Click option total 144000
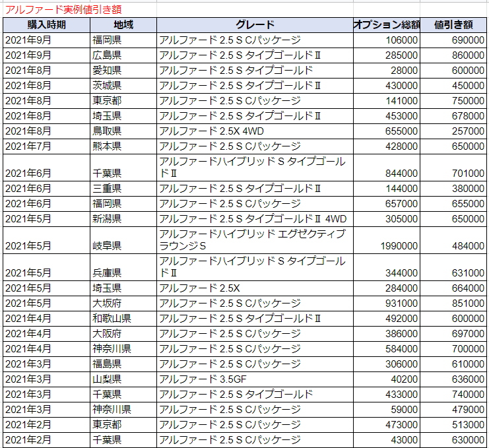Screen dimensions: 489x448 point(387,189)
